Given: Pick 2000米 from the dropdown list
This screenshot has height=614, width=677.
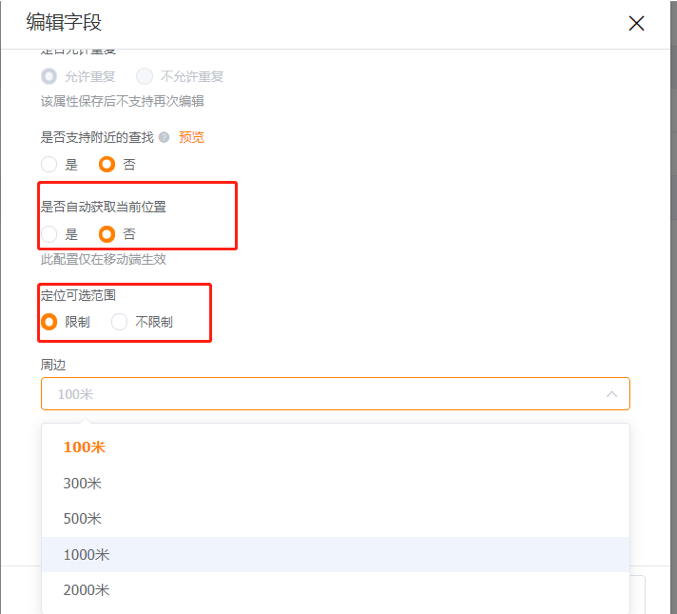Looking at the screenshot, I should [x=335, y=590].
